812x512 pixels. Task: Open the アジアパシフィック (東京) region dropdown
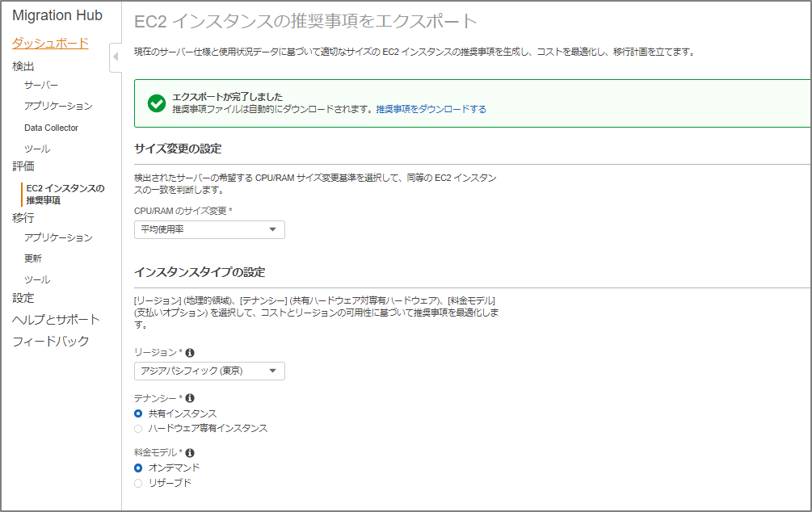tap(209, 371)
